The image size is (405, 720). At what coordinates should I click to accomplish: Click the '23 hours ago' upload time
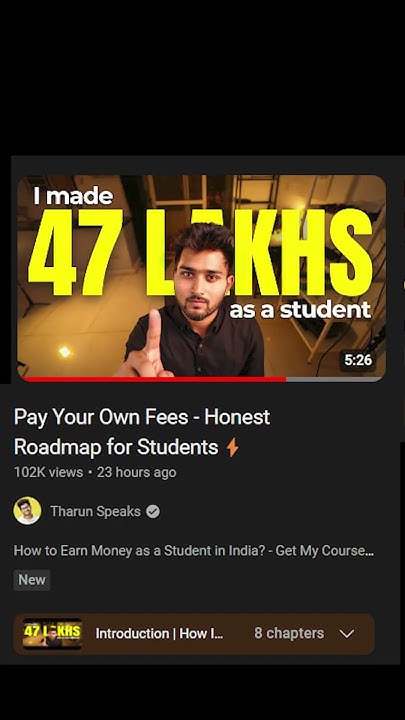pyautogui.click(x=136, y=472)
